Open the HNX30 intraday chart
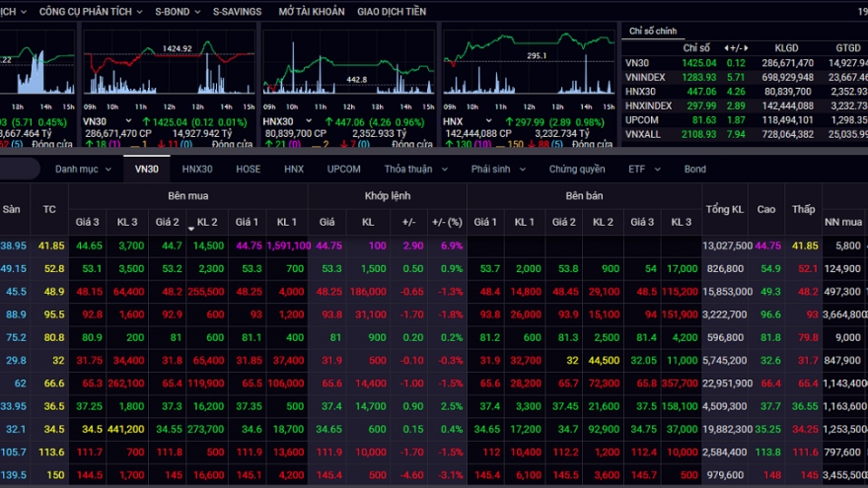 tap(349, 65)
